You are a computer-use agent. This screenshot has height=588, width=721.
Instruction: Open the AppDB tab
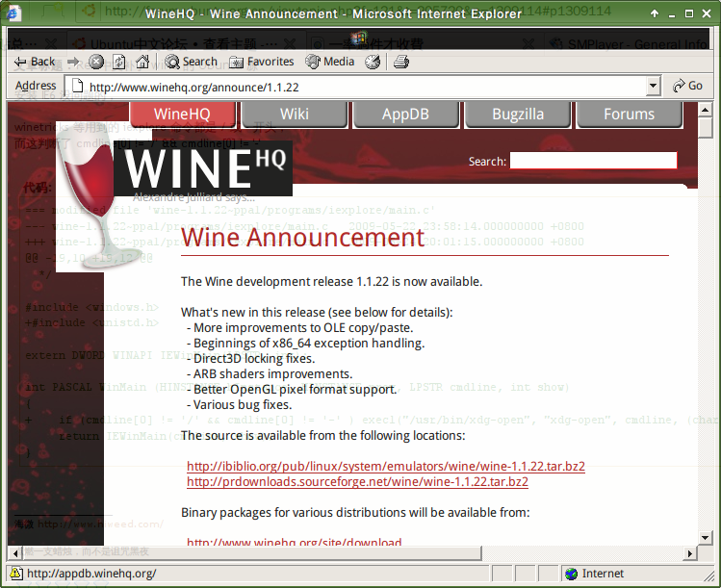click(x=405, y=114)
